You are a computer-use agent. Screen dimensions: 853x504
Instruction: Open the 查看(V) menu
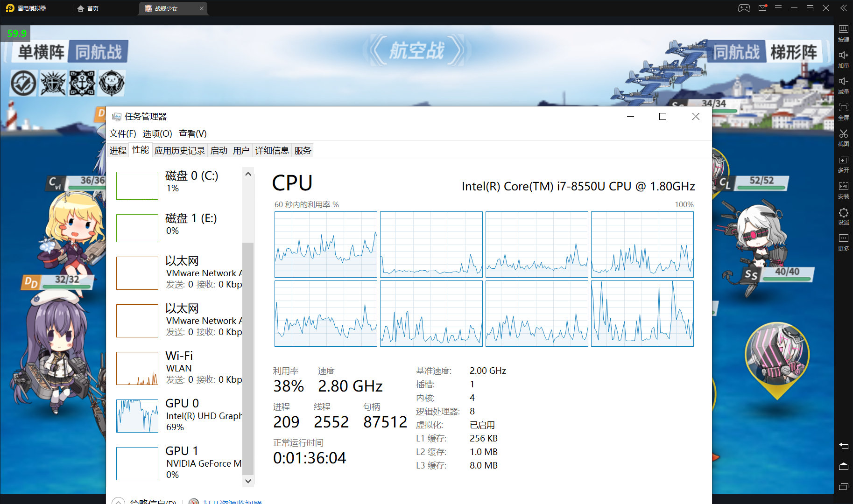pos(192,134)
